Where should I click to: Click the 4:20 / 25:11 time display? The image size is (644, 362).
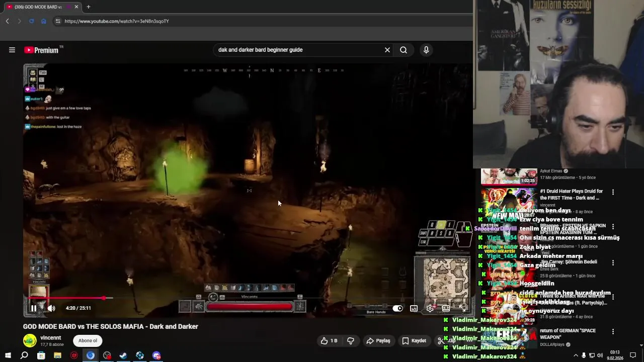(x=78, y=308)
